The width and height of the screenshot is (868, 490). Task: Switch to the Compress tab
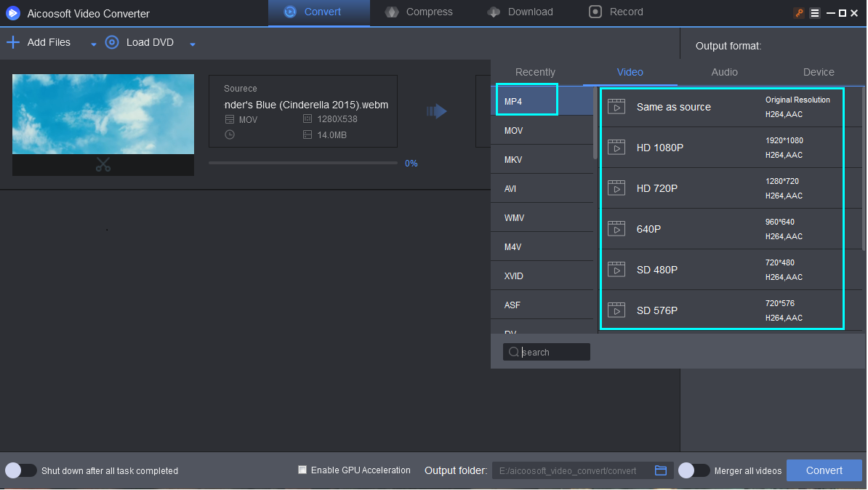[x=419, y=12]
